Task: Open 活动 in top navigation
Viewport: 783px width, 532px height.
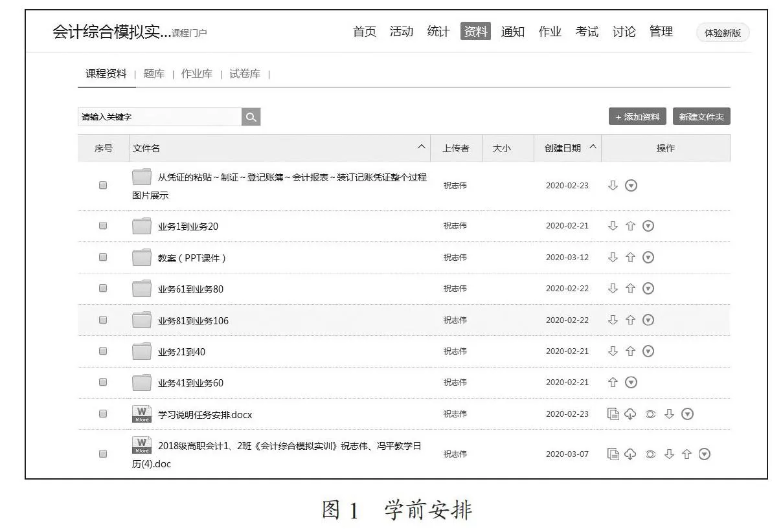Action: 402,32
